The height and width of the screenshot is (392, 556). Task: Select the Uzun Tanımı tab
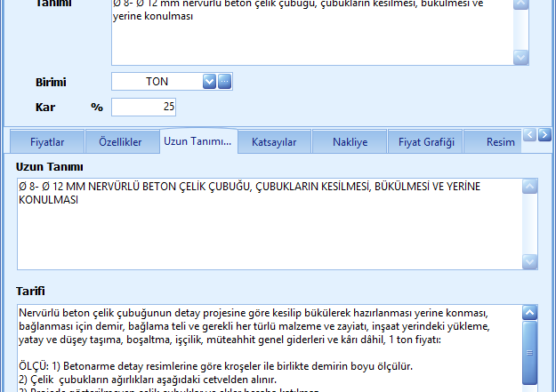point(197,141)
